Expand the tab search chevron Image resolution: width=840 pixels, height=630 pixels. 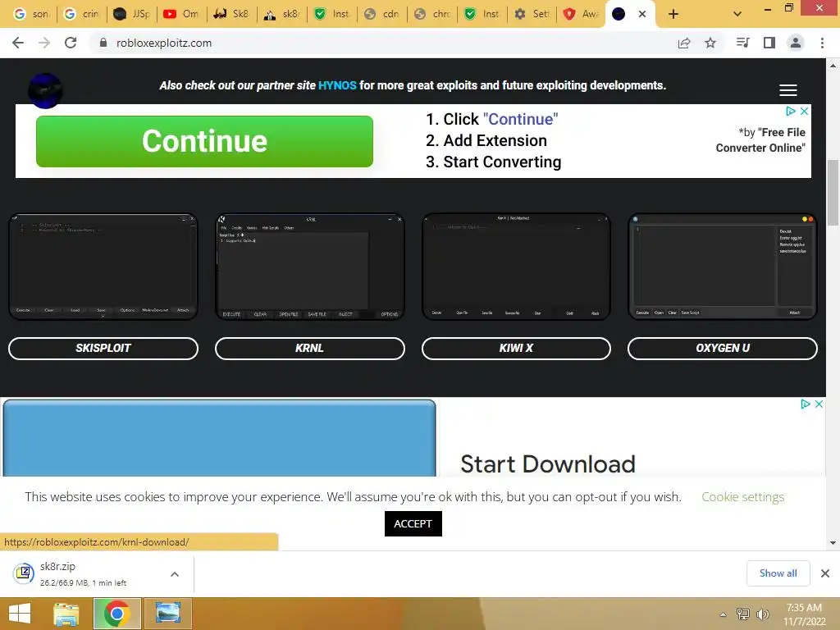coord(737,14)
